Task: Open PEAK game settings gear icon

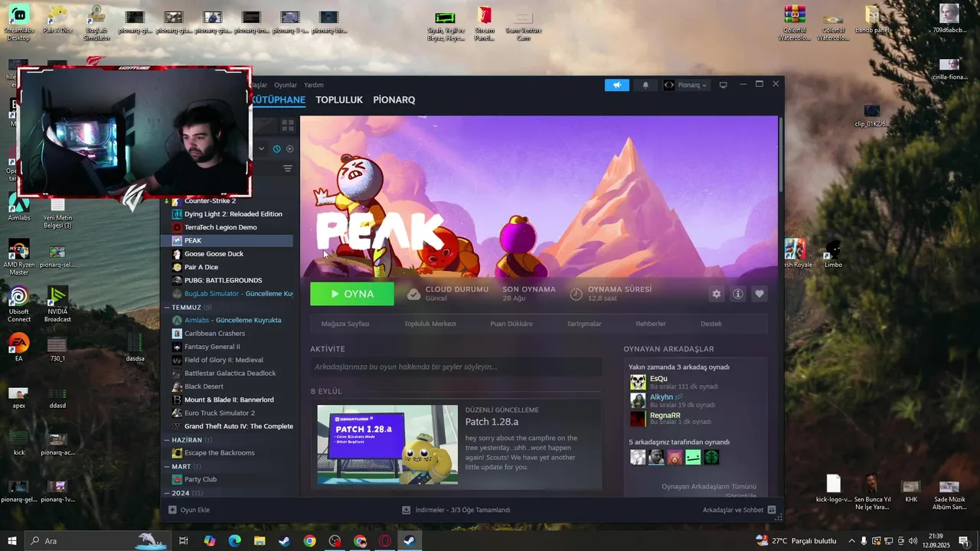Action: coord(717,294)
